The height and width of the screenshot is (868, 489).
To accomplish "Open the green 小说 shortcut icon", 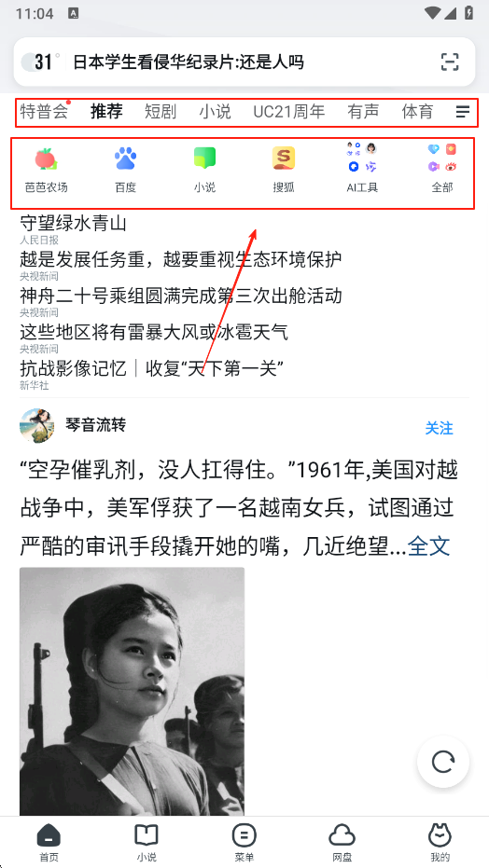I will coord(204,158).
